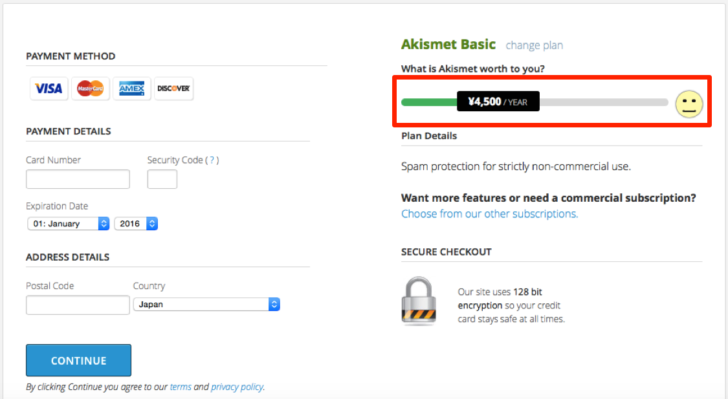This screenshot has width=728, height=399.
Task: Choose the MasterCard payment icon
Action: pyautogui.click(x=90, y=88)
